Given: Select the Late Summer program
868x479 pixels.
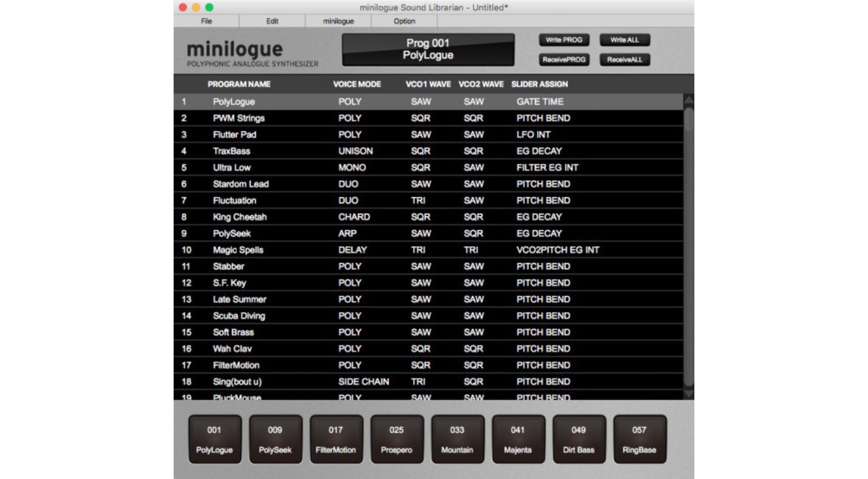Looking at the screenshot, I should click(428, 299).
